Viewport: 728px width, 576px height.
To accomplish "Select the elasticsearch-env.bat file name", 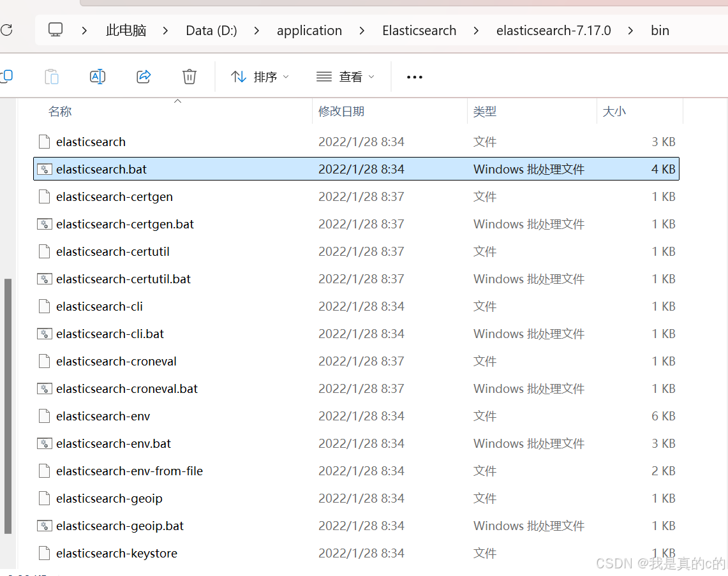I will [x=114, y=443].
